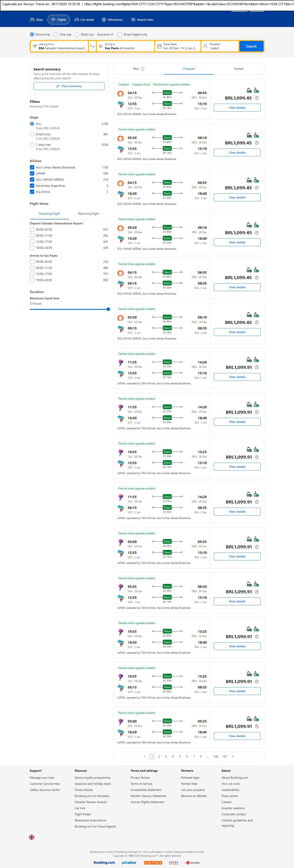Click the swap origin and destination arrows icon
Image resolution: width=294 pixels, height=868 pixels.
[92, 46]
